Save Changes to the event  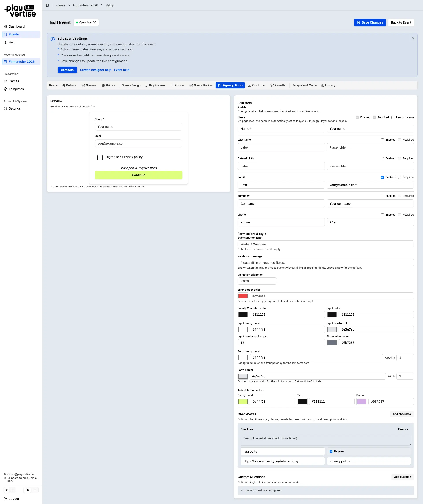click(370, 22)
